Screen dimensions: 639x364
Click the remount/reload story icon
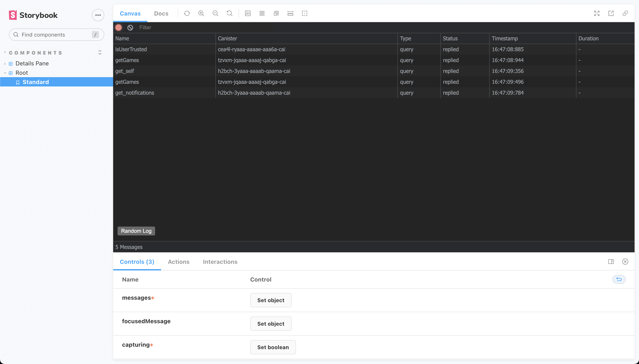click(x=187, y=13)
